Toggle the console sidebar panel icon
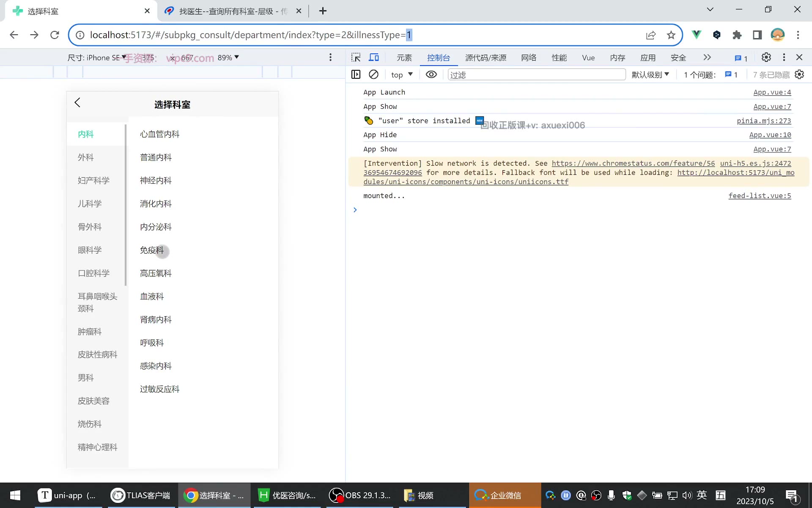Viewport: 812px width, 508px height. pyautogui.click(x=356, y=75)
